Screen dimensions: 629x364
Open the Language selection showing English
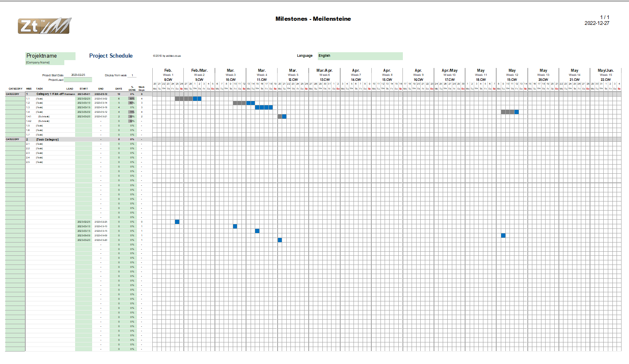coord(360,56)
